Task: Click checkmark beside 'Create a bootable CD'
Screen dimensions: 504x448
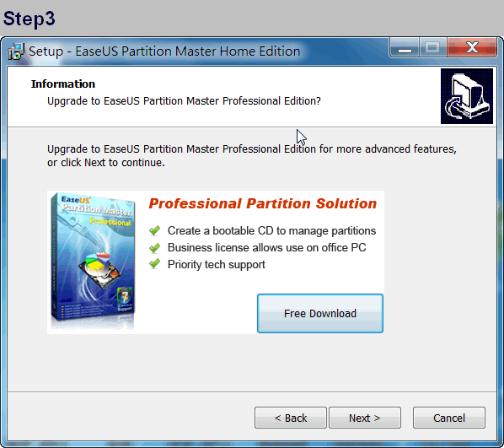Action: (154, 230)
